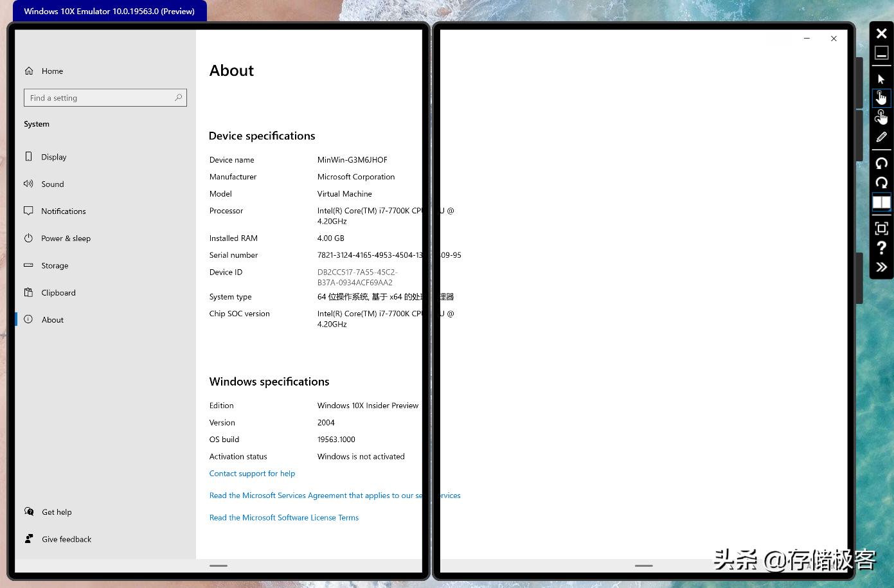The image size is (894, 588).
Task: Rotate the device clockwise
Action: (x=881, y=183)
